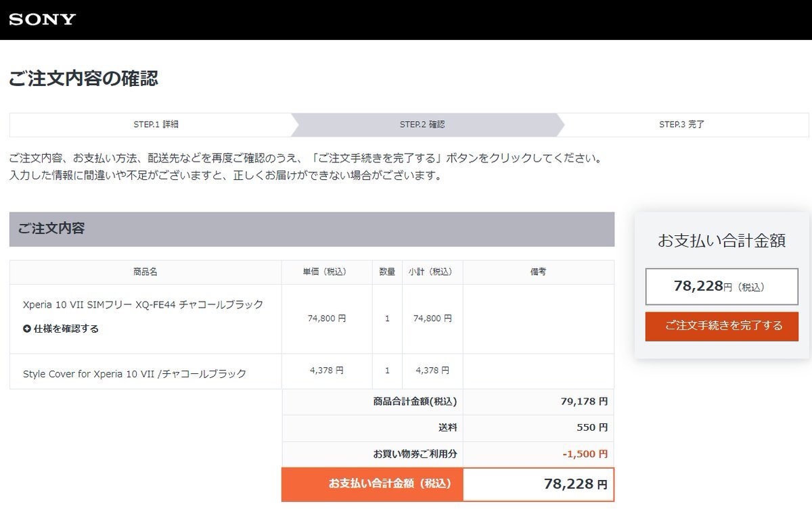Click the ご注文内容 section header

click(x=51, y=229)
